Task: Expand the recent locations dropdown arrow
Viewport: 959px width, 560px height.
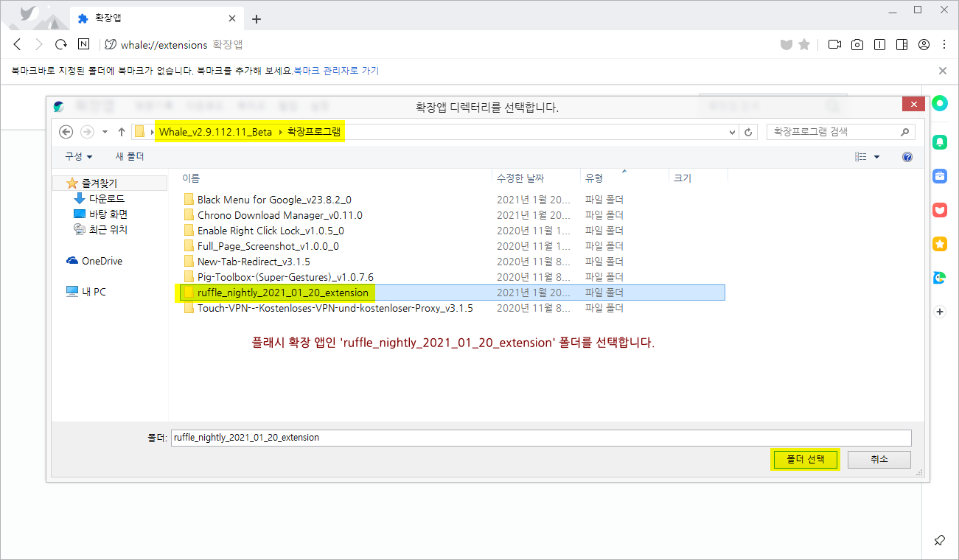Action: tap(105, 132)
